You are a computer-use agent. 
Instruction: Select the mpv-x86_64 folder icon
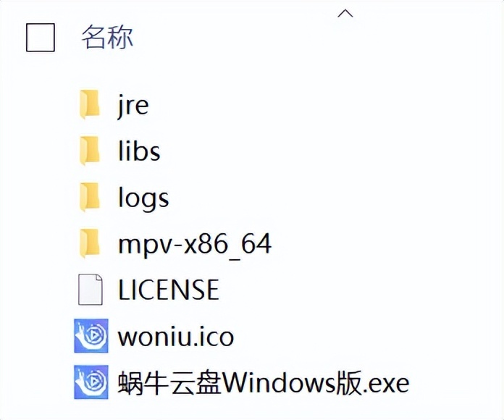pos(90,243)
